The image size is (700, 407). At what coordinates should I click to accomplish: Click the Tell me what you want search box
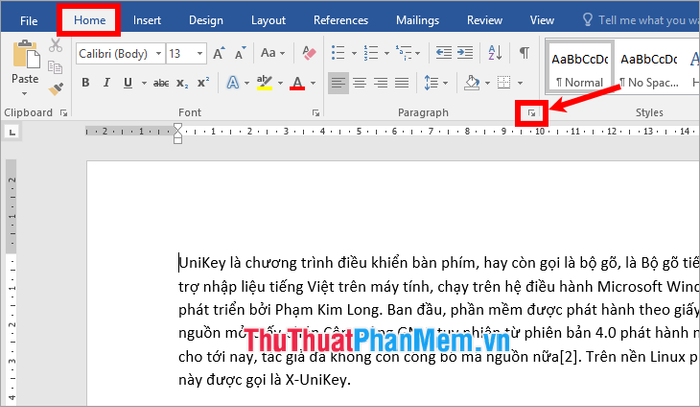point(641,21)
